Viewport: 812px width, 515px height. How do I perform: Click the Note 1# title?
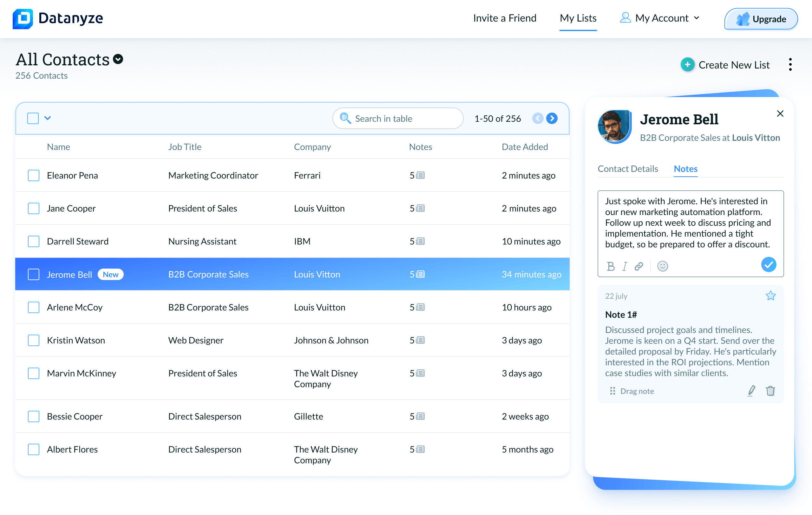click(x=620, y=315)
